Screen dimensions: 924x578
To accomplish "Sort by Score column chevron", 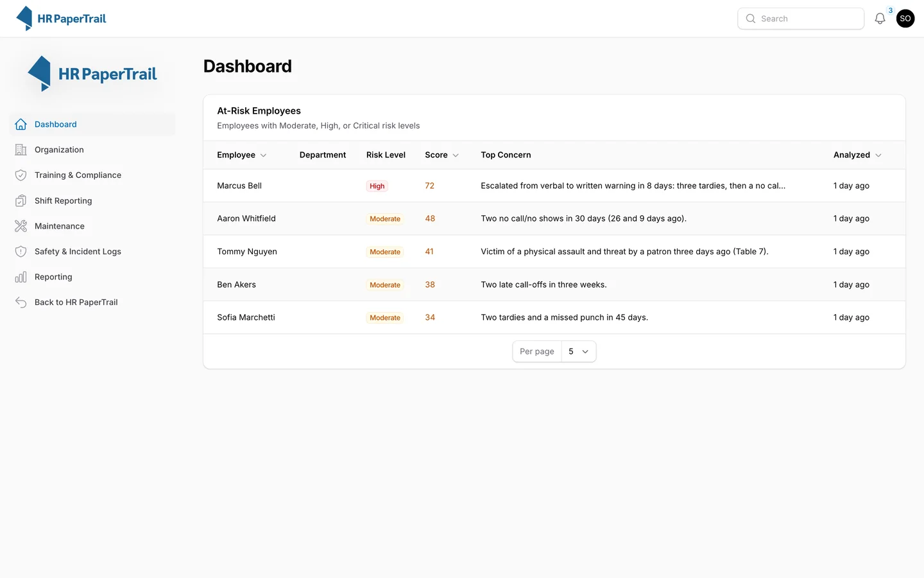I will coord(456,155).
